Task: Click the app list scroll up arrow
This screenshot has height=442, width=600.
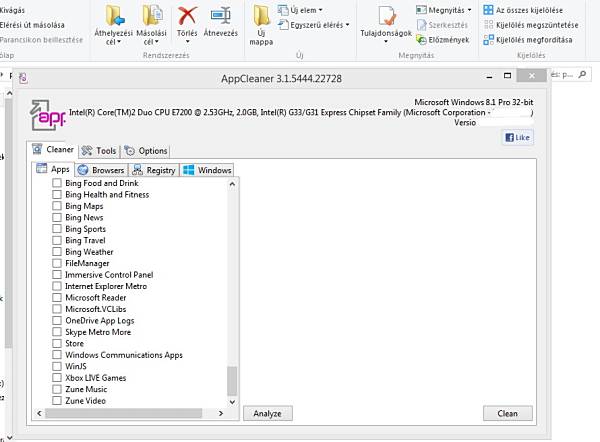Action: click(232, 184)
